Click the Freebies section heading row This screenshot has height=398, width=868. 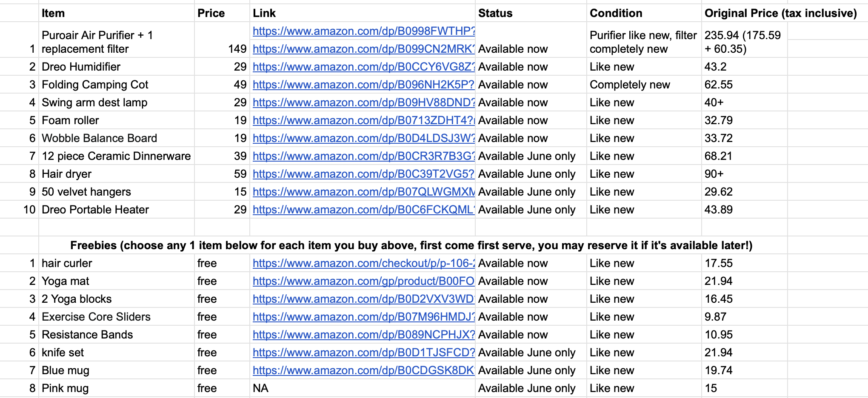click(x=411, y=245)
